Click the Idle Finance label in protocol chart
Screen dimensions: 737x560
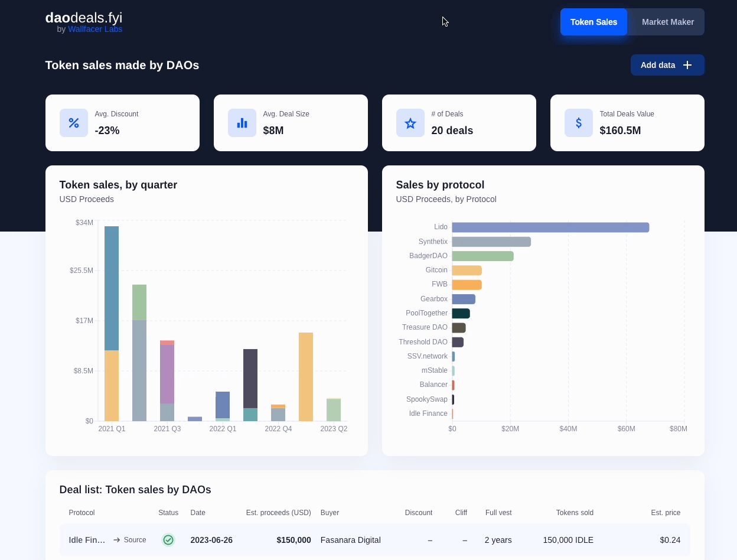428,414
